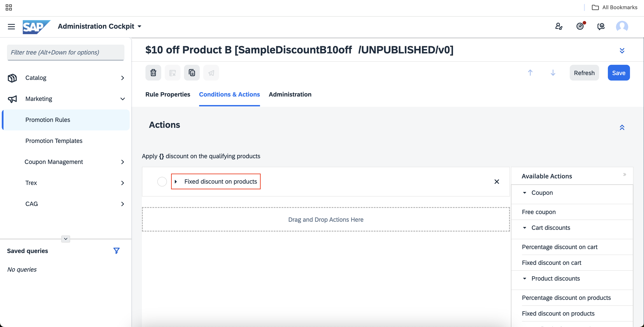Expand the CAG node
Screen dimensions: 644x327
(x=122, y=204)
